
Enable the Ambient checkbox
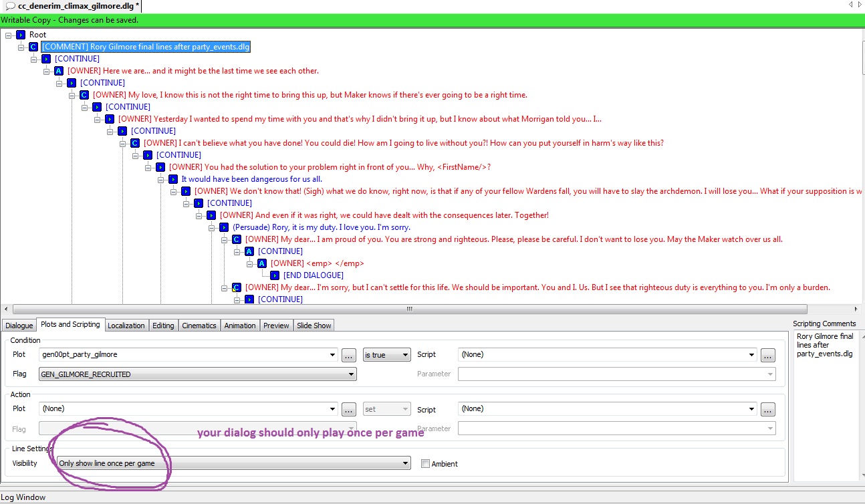(x=425, y=463)
